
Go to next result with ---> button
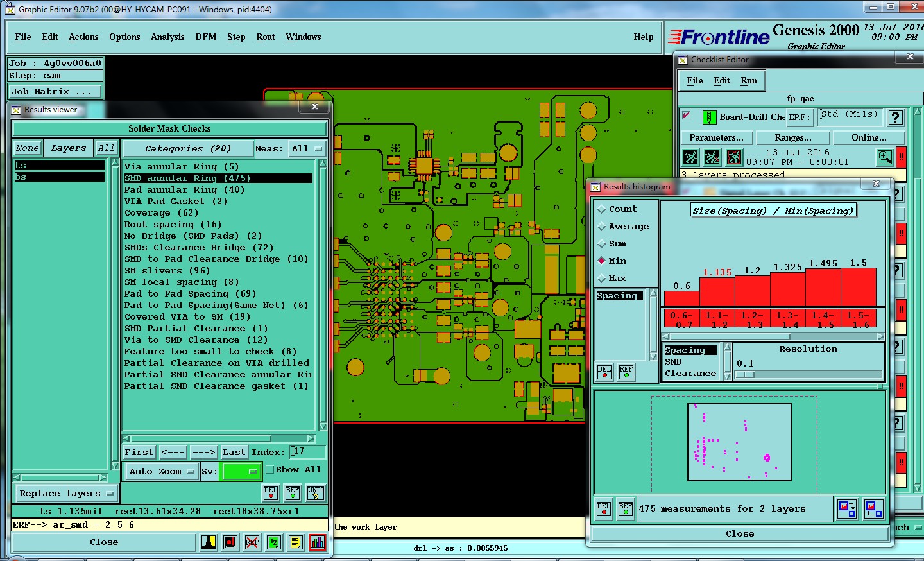pyautogui.click(x=204, y=452)
